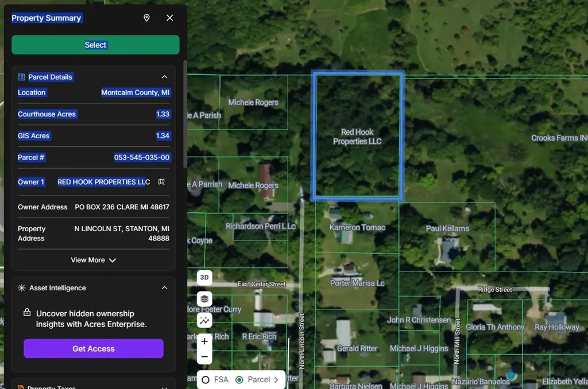Collapse the Asset Intelligence section
The width and height of the screenshot is (588, 389).
(x=164, y=288)
